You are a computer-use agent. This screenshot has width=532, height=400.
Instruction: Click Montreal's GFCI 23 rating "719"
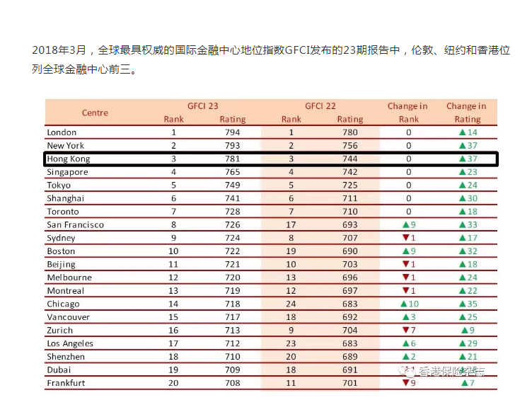[x=233, y=291]
